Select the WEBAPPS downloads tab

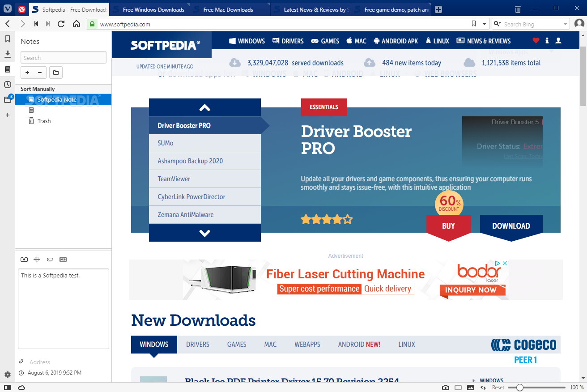(x=307, y=345)
